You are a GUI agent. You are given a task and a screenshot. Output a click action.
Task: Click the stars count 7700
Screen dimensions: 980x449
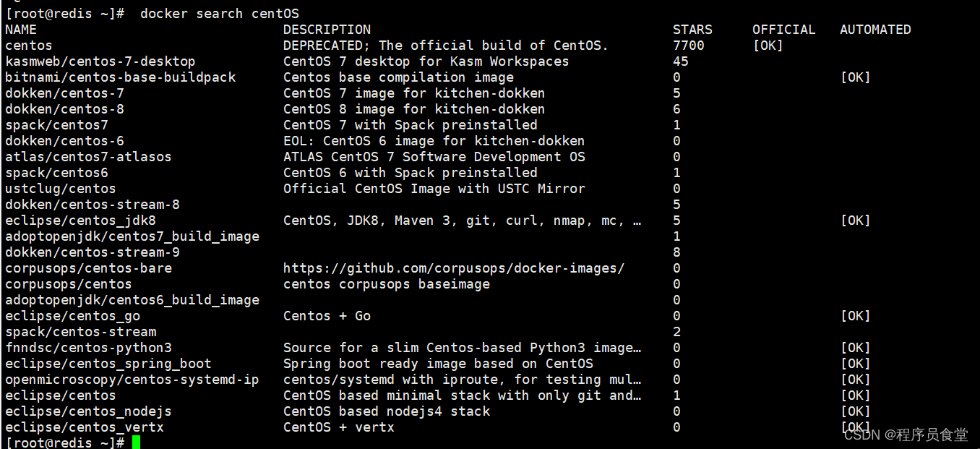(x=689, y=46)
